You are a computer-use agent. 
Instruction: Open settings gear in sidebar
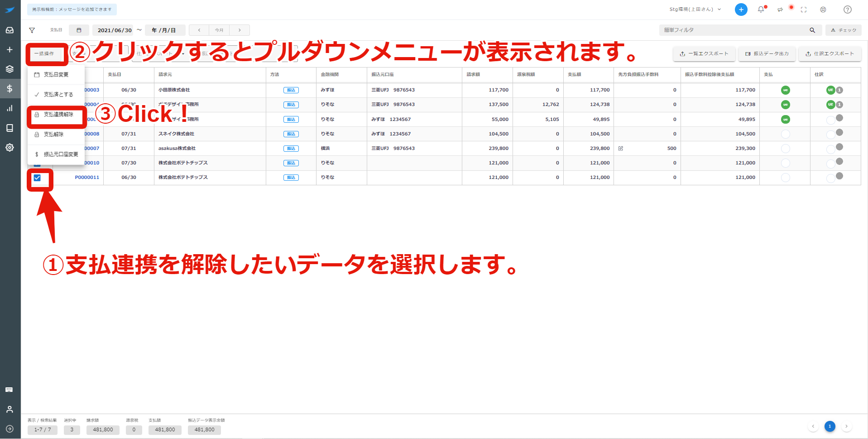pyautogui.click(x=10, y=147)
